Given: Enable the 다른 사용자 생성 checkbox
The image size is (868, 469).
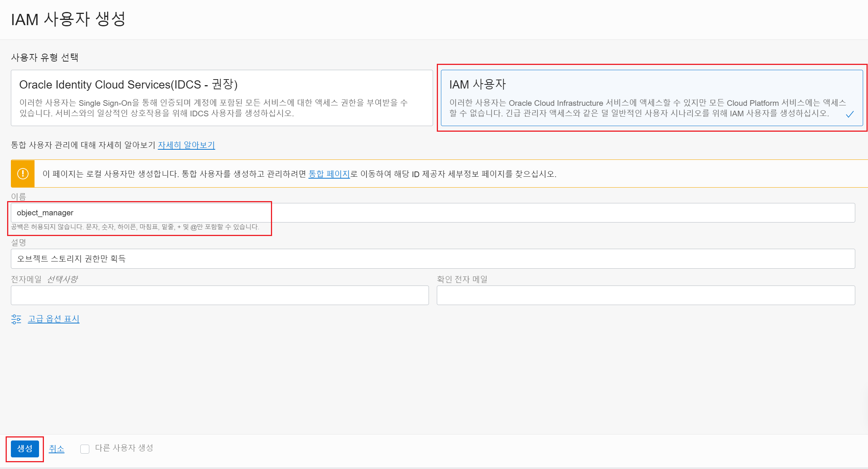Looking at the screenshot, I should tap(85, 449).
